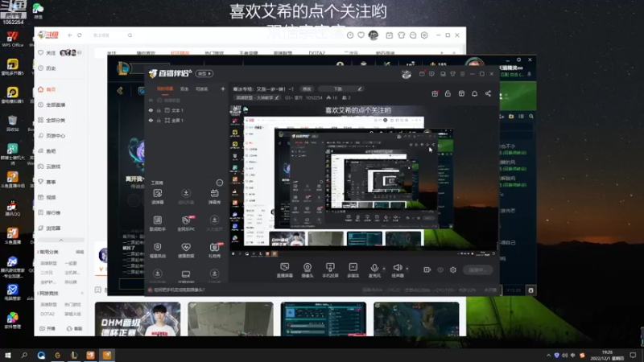Add 直播屏幕 capture source

(285, 270)
